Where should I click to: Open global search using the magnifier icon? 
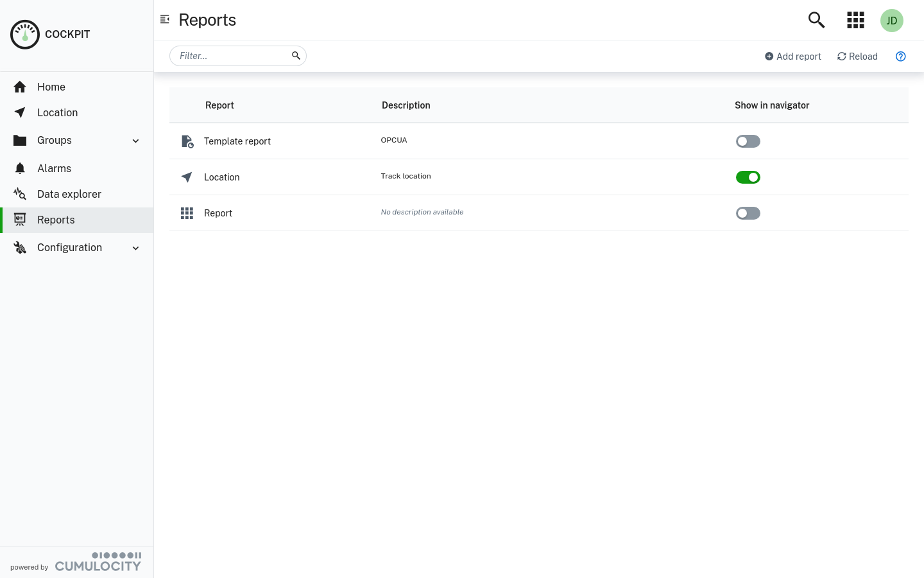(816, 20)
